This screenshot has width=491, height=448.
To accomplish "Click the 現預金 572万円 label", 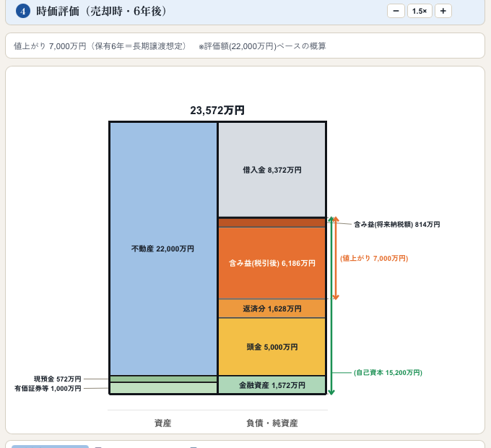I will coord(58,379).
